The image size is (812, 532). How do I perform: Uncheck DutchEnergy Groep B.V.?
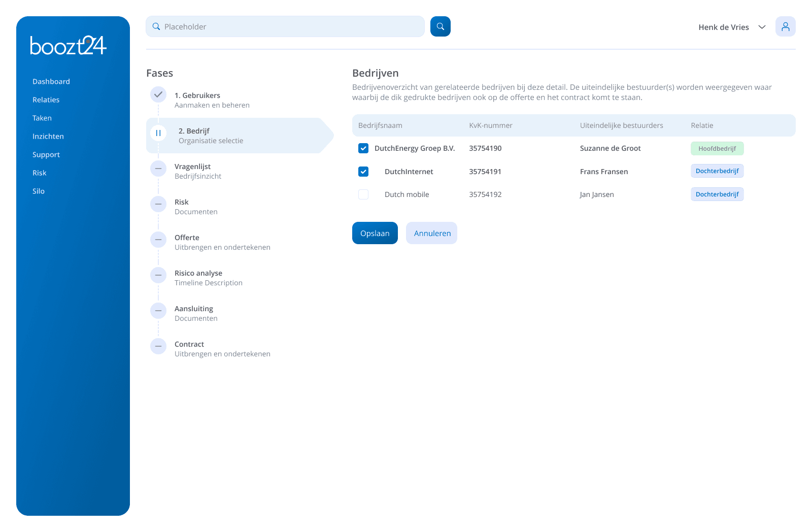click(363, 148)
